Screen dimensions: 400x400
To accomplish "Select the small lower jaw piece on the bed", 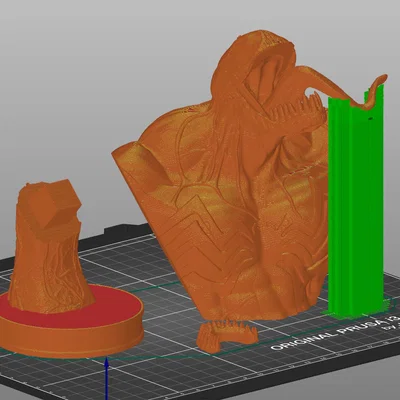I will (x=227, y=335).
